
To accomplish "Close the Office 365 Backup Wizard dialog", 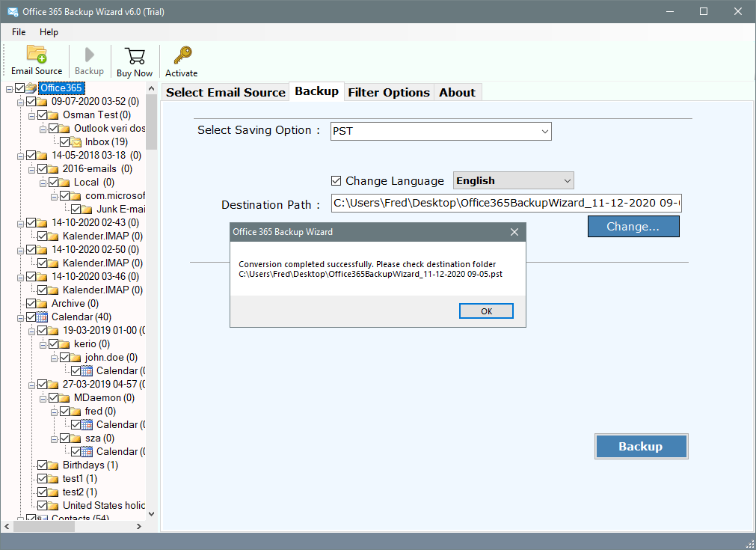I will tap(514, 232).
